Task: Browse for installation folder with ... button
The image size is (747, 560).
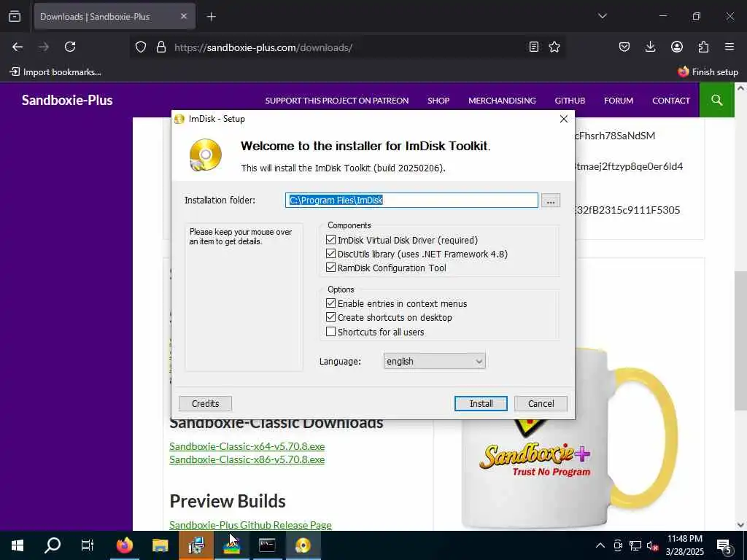Action: point(551,201)
